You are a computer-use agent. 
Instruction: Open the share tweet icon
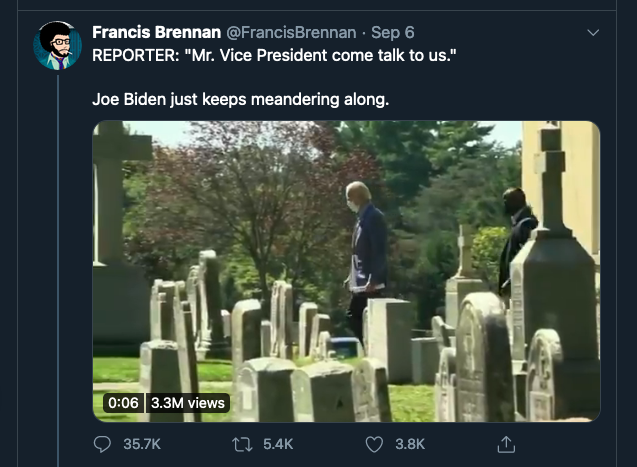[506, 443]
